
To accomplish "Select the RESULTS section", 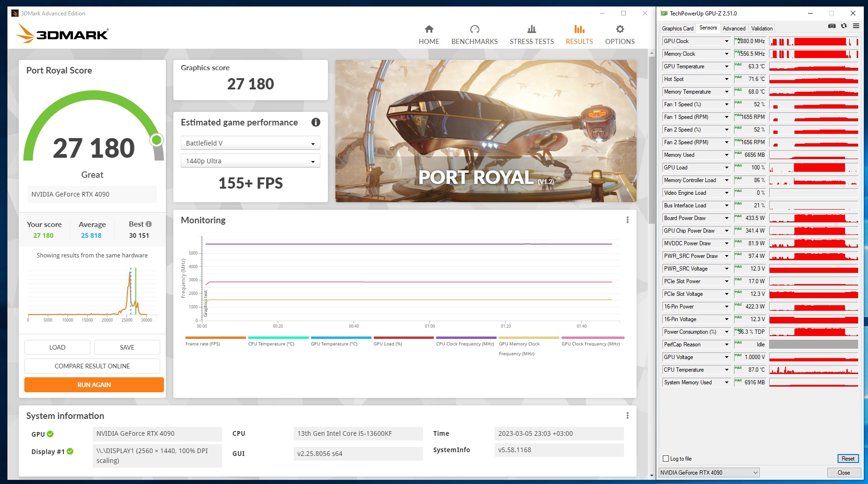I will (579, 35).
